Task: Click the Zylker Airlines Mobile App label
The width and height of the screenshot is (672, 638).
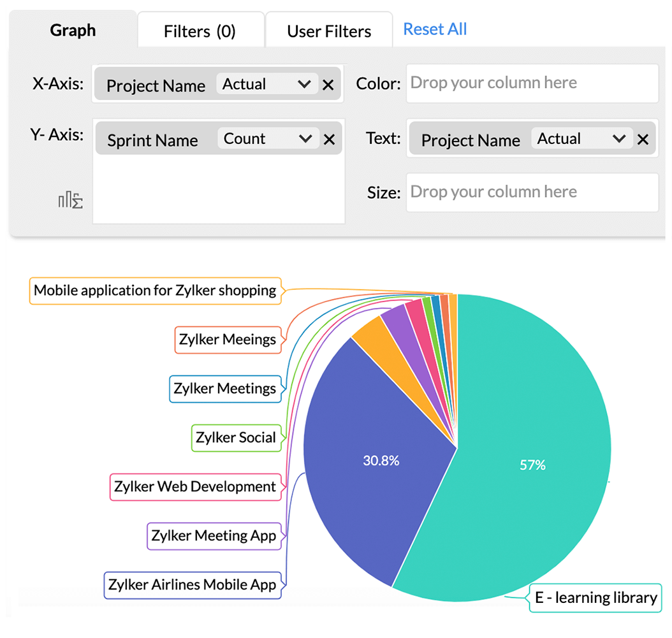Action: [x=193, y=585]
